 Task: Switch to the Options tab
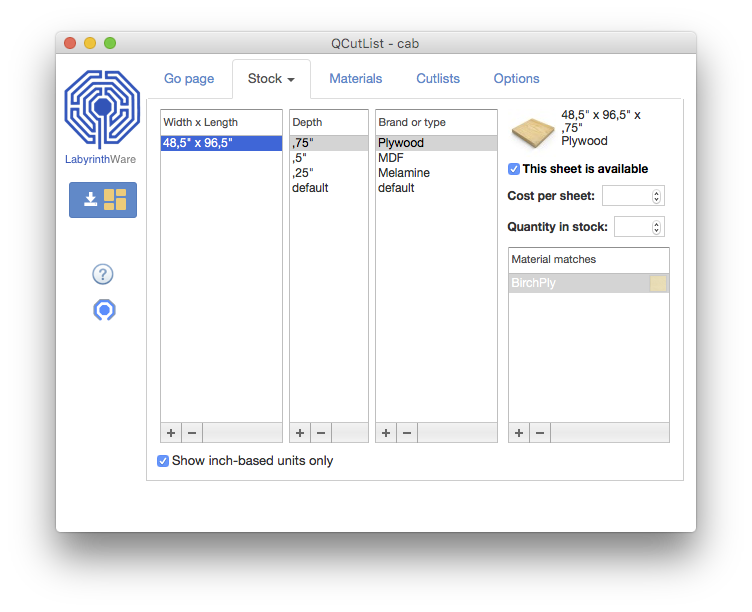517,79
